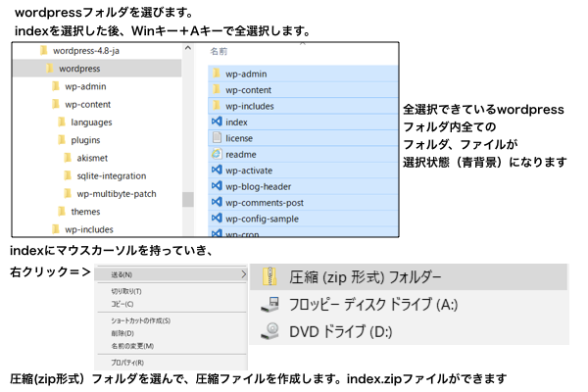Click the tree pane scroll up arrow
The height and width of the screenshot is (392, 588).
[188, 48]
